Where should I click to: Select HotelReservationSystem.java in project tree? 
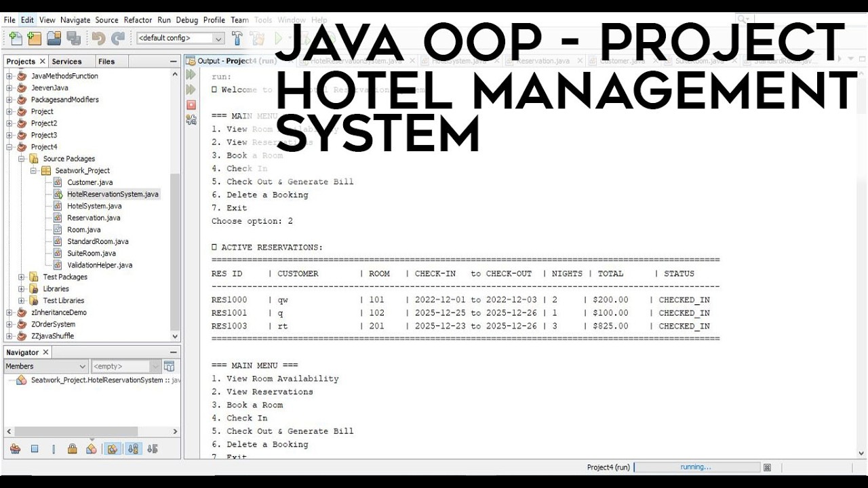tap(113, 194)
